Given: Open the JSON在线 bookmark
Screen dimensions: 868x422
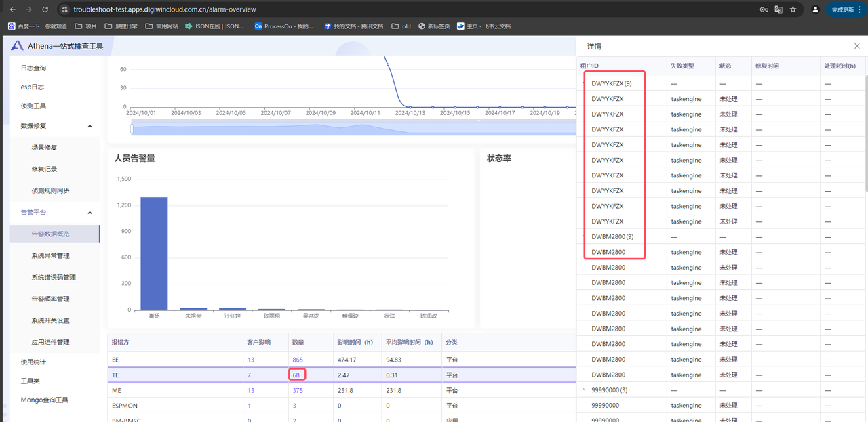Looking at the screenshot, I should click(214, 26).
